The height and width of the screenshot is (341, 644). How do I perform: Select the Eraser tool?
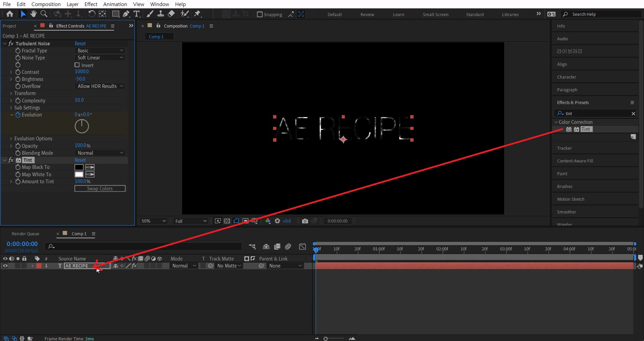(x=171, y=14)
